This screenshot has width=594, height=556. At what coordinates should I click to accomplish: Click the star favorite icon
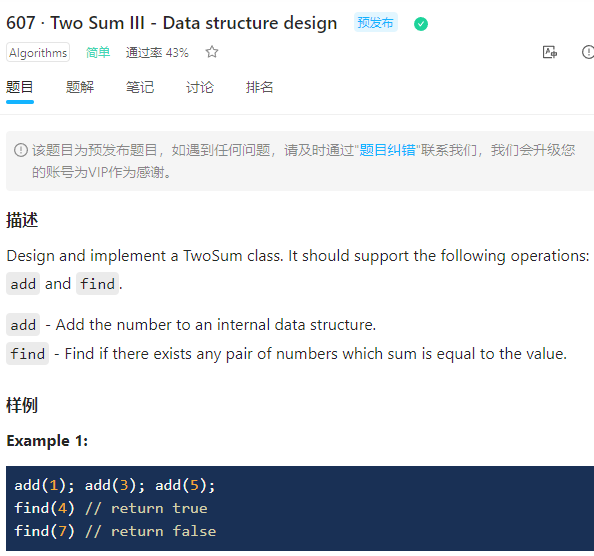[212, 52]
